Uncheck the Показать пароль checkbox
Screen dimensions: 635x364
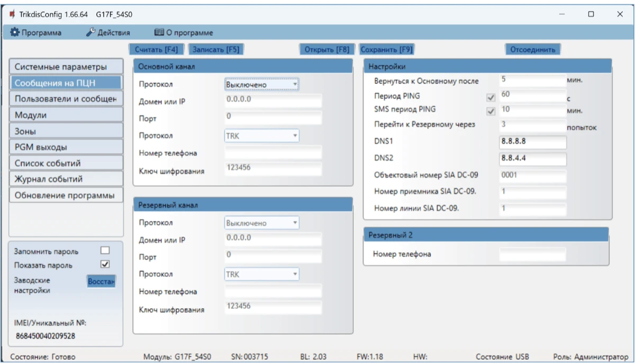coord(105,265)
